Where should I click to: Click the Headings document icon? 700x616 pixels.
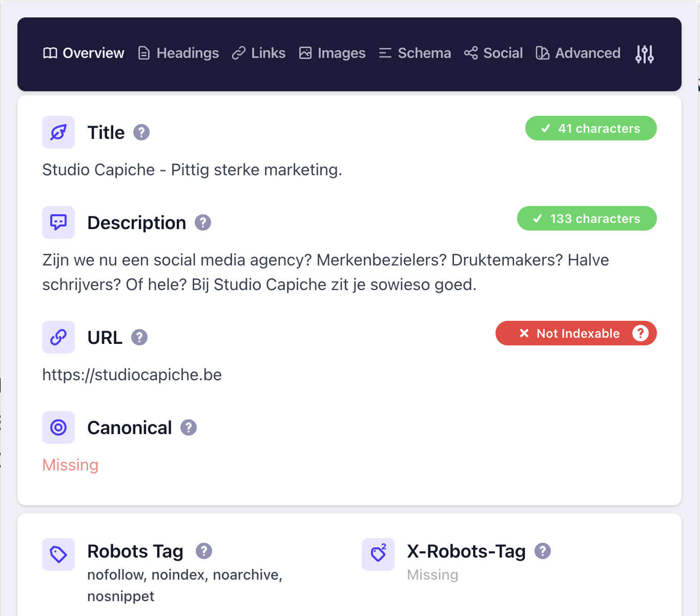click(x=144, y=53)
